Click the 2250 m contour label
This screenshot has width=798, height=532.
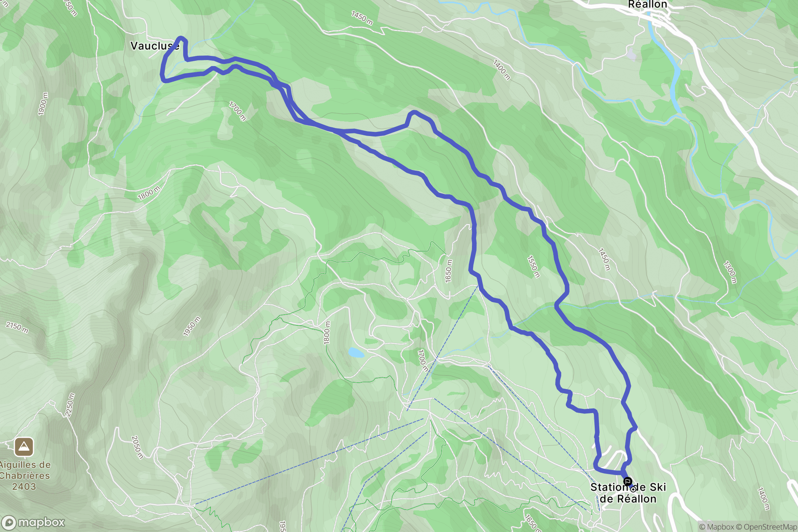coord(70,405)
